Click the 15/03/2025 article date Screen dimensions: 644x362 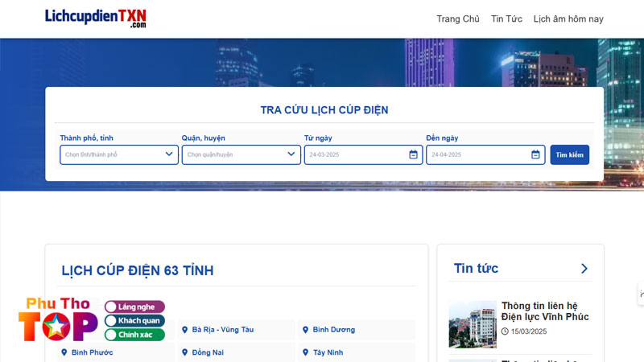(529, 331)
